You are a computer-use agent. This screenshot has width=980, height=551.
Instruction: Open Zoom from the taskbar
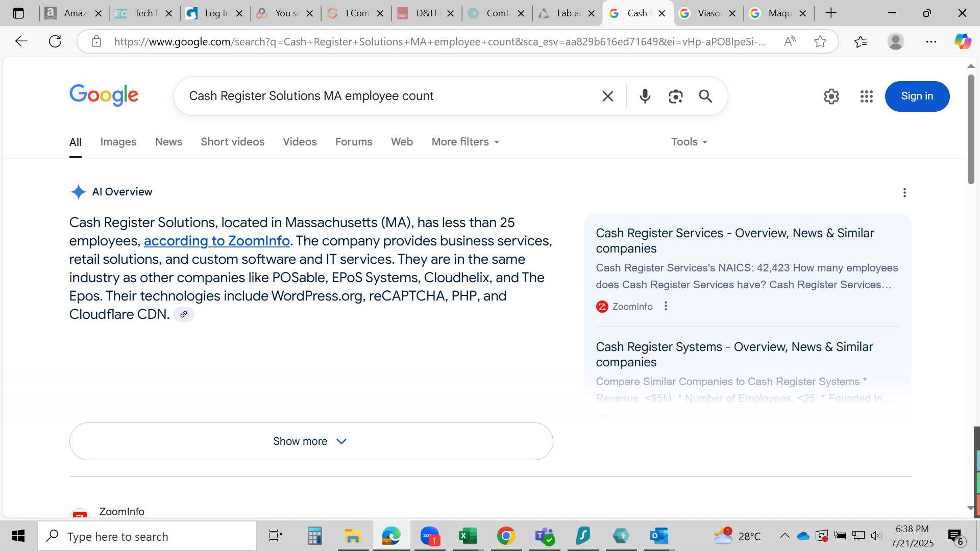[x=430, y=536]
